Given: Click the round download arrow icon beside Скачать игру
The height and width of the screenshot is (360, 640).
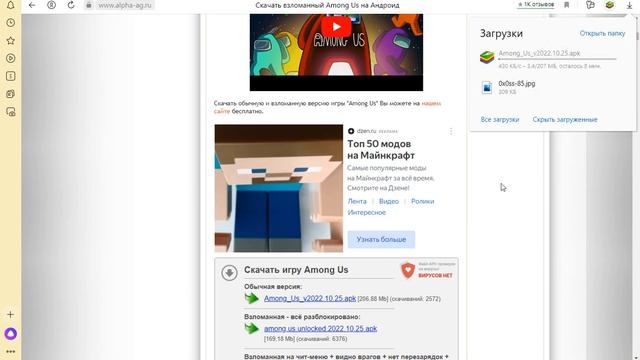Looking at the screenshot, I should 229,272.
